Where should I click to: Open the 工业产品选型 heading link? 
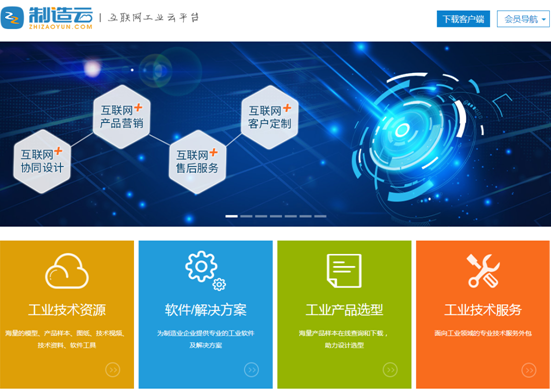[x=344, y=310]
